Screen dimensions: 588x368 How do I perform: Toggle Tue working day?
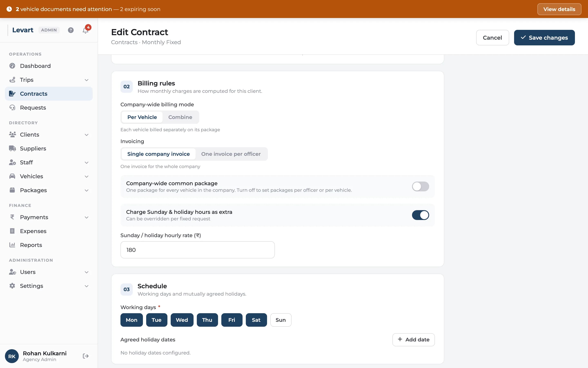pyautogui.click(x=157, y=320)
